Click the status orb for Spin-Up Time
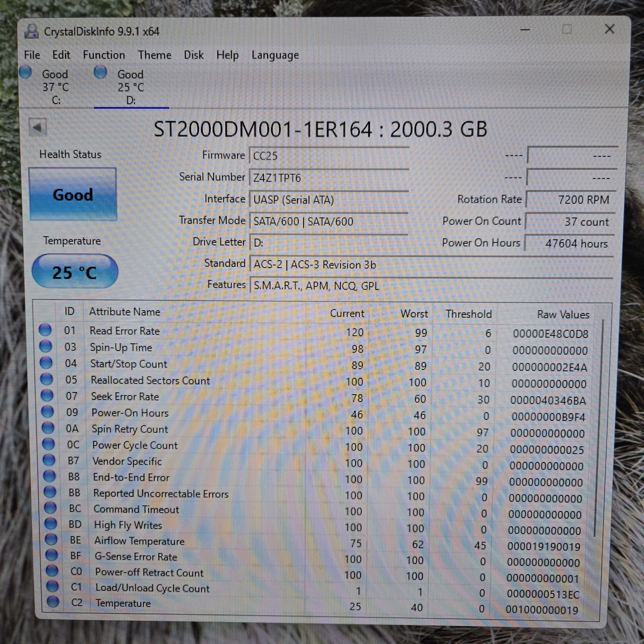The height and width of the screenshot is (644, 644). (x=46, y=346)
